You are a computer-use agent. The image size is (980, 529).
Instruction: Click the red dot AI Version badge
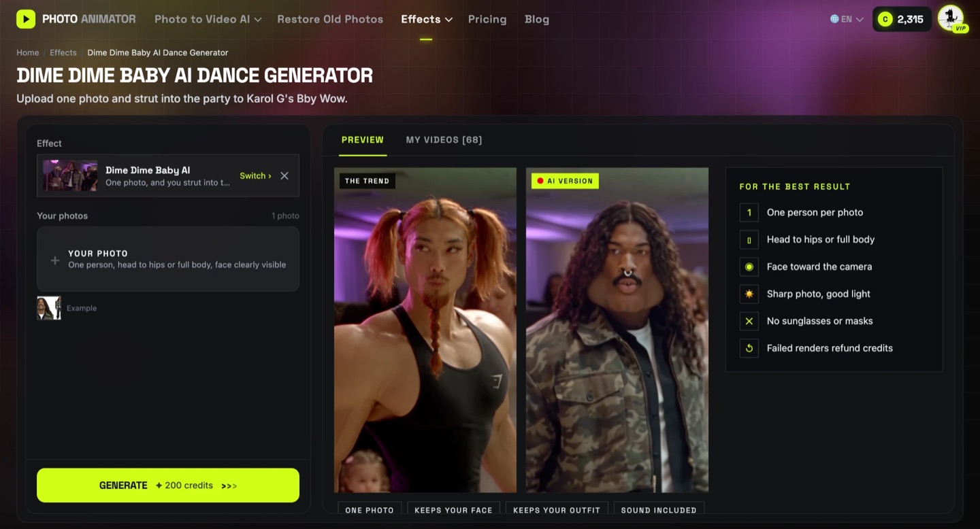pos(565,181)
